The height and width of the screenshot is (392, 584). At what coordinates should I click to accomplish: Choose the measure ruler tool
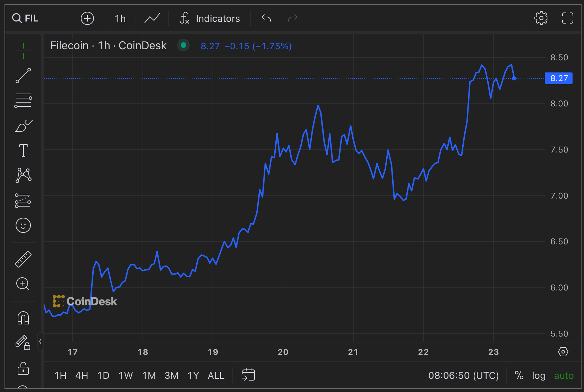point(23,259)
